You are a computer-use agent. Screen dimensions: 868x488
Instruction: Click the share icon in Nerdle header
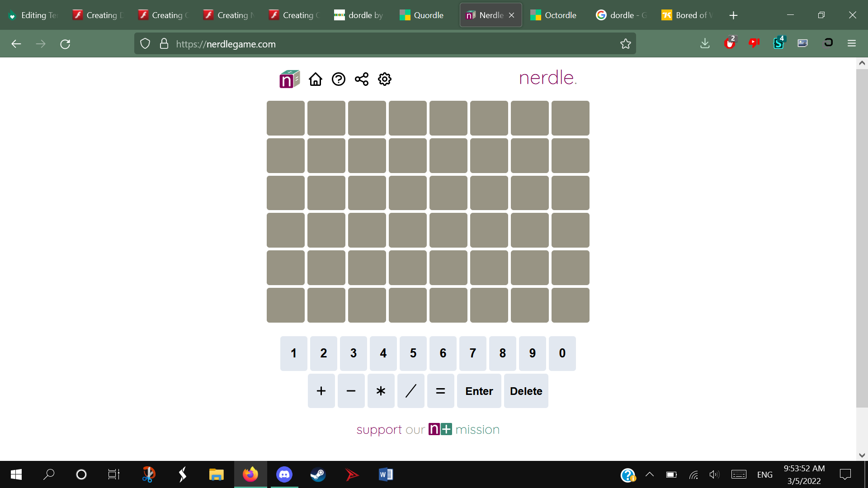tap(362, 79)
